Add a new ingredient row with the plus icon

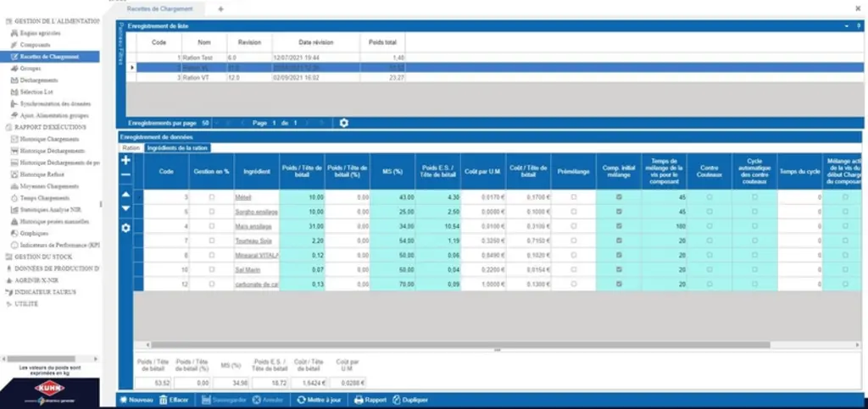tap(125, 160)
